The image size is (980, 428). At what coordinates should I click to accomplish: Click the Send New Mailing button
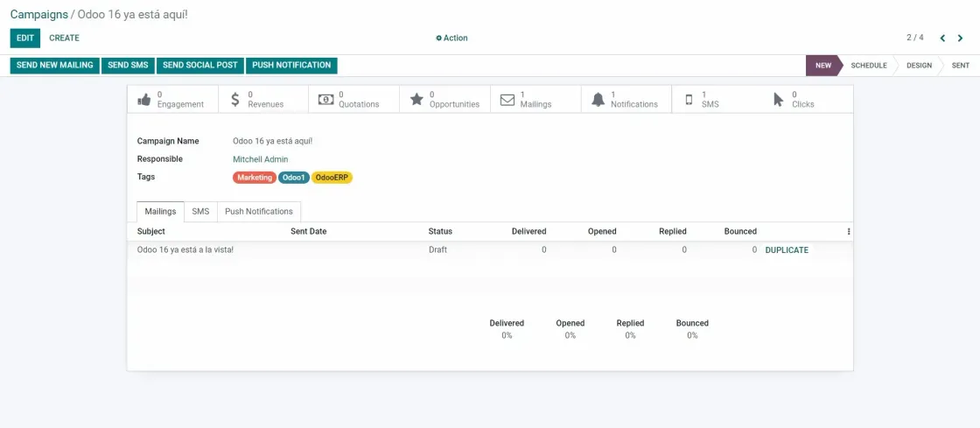click(55, 66)
